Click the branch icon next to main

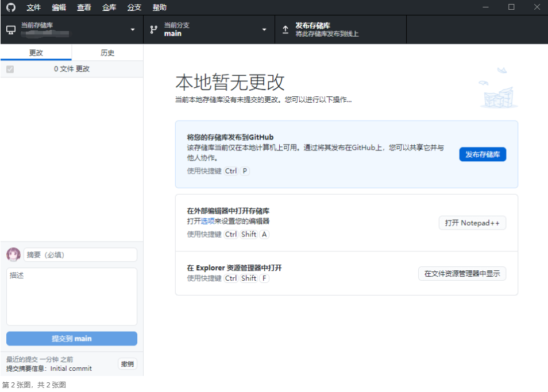(x=153, y=29)
